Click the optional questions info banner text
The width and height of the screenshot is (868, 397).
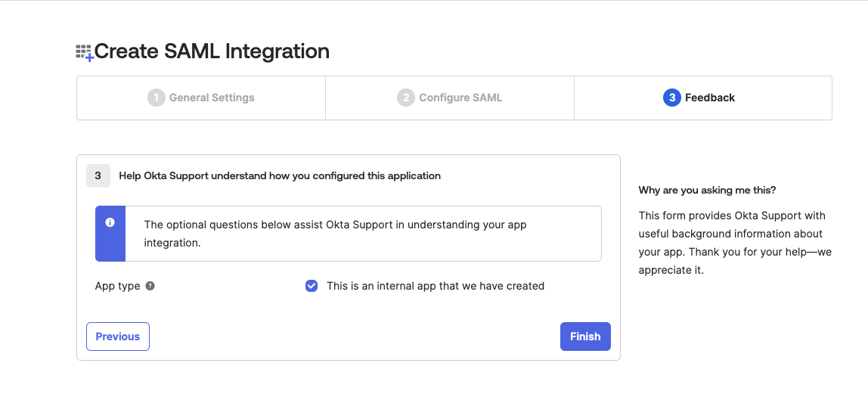(x=335, y=234)
